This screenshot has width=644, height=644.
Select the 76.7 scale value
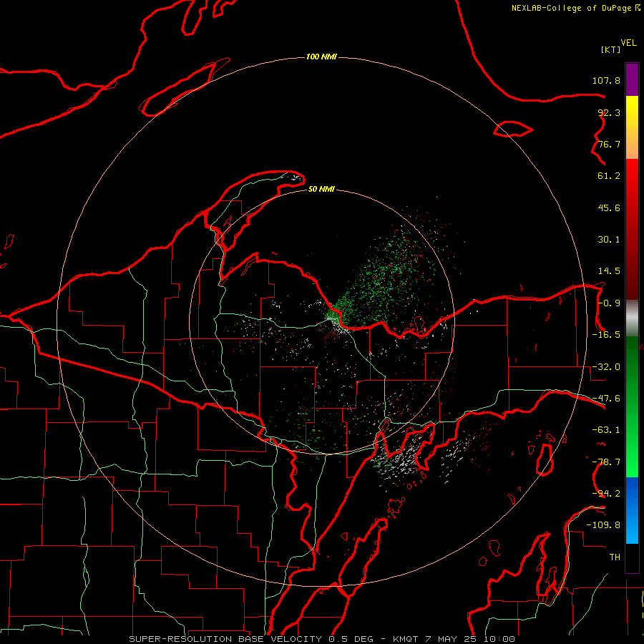click(609, 144)
